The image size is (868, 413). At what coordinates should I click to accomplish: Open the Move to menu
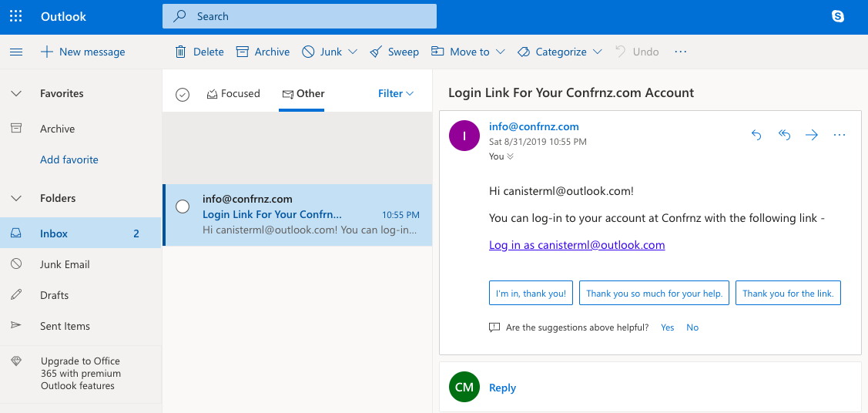(468, 52)
